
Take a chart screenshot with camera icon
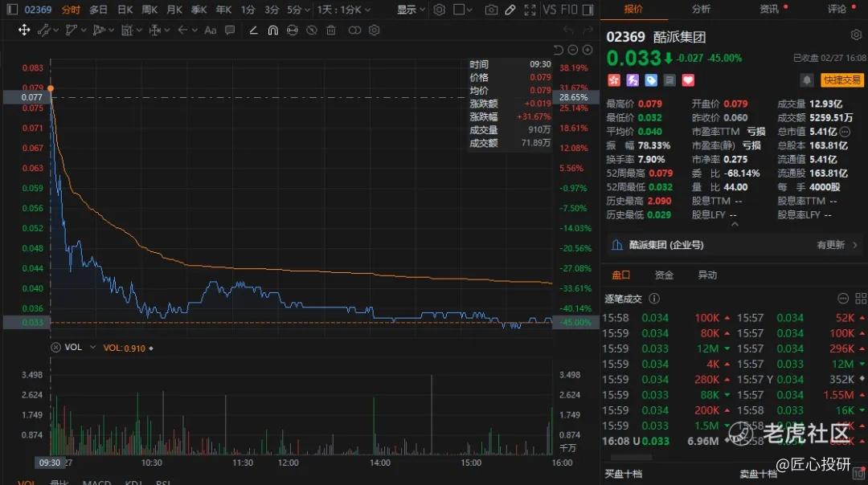[491, 10]
